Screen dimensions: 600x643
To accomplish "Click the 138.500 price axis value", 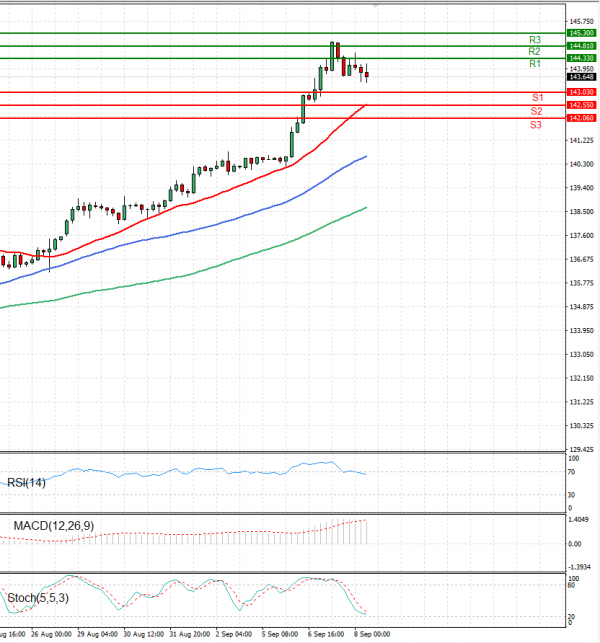I will (x=582, y=212).
